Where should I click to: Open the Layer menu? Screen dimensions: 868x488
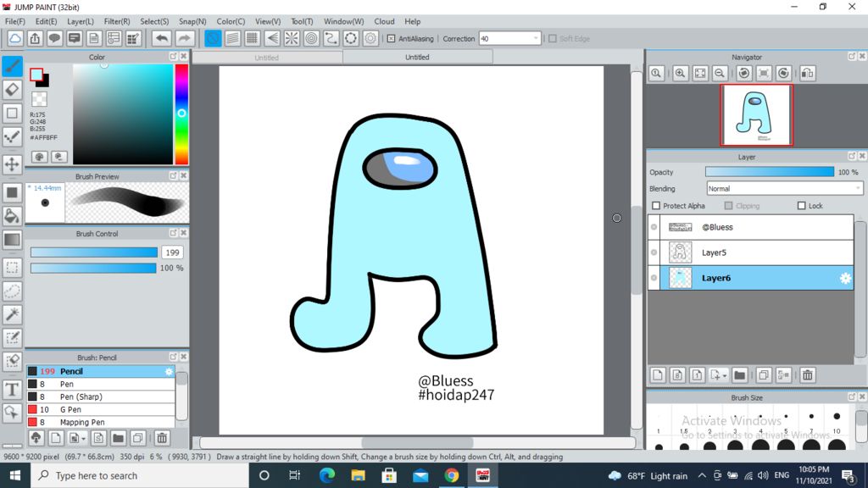[x=81, y=21]
